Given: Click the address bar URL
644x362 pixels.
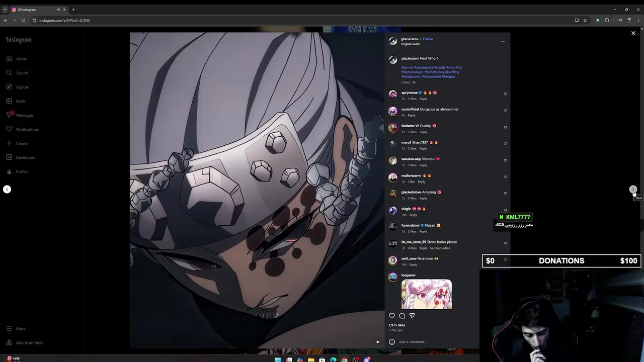Looking at the screenshot, I should (x=65, y=20).
